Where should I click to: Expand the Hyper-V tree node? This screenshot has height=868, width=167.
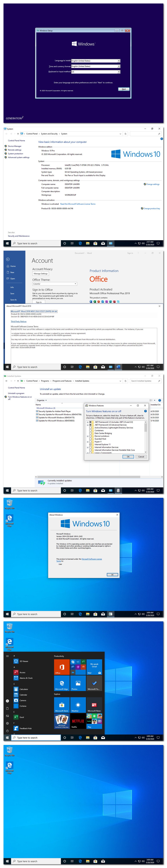click(x=88, y=442)
